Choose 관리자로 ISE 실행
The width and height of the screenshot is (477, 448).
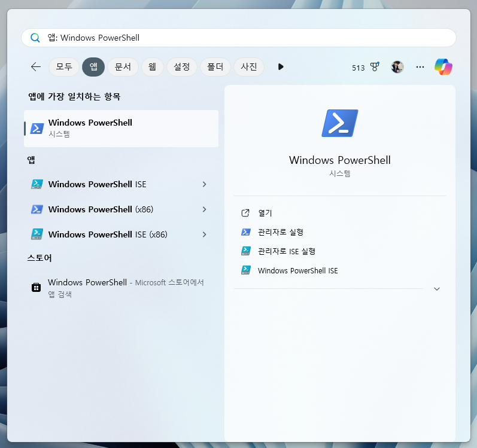click(287, 251)
